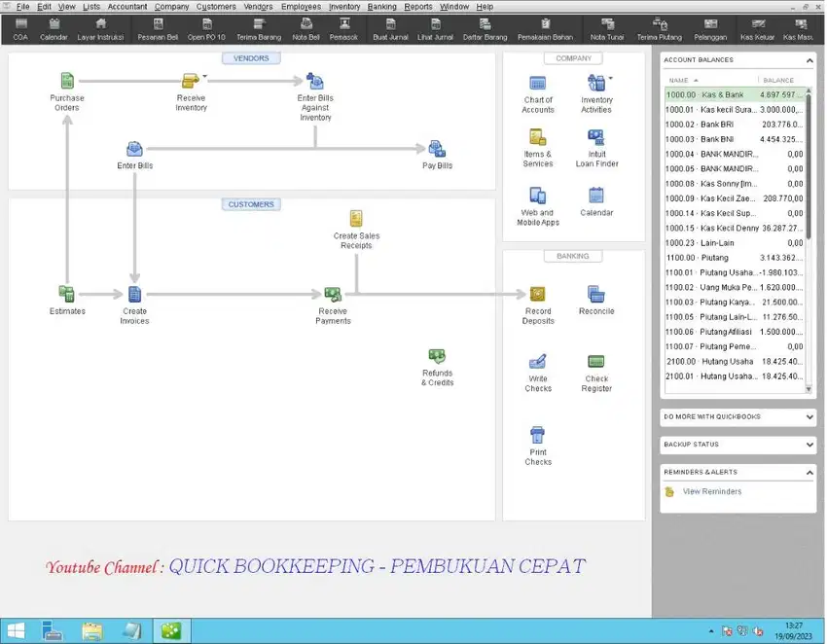The height and width of the screenshot is (644, 827).
Task: Click the Vendors section button
Action: click(x=250, y=58)
